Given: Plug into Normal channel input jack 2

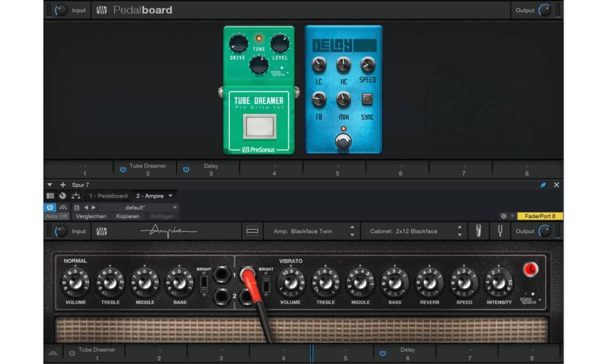Looking at the screenshot, I should [x=222, y=296].
